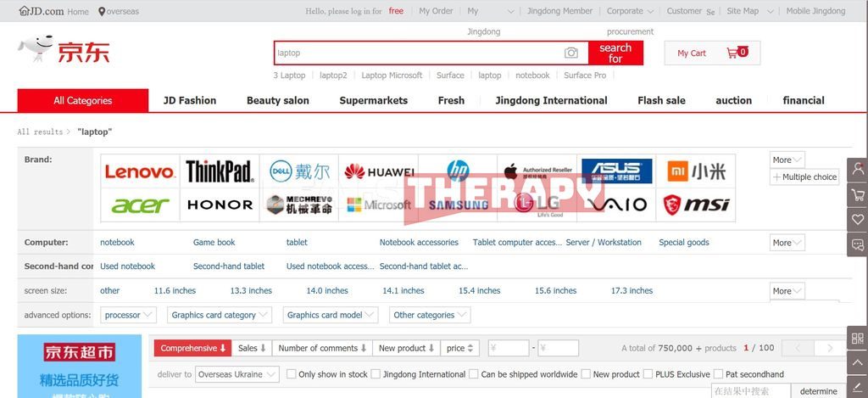
Task: Filter by ASUS brand logo
Action: point(617,171)
